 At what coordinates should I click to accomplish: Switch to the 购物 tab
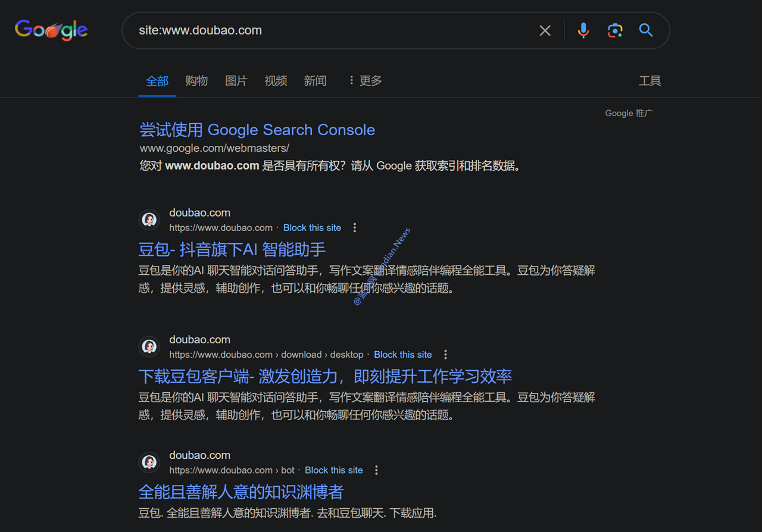click(196, 81)
